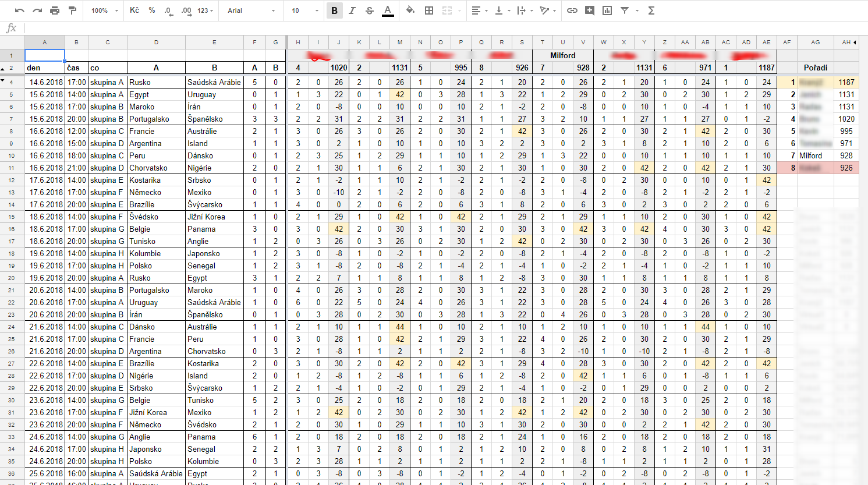Activate the paint format tool
Viewport: 868px width, 485px height.
[72, 10]
